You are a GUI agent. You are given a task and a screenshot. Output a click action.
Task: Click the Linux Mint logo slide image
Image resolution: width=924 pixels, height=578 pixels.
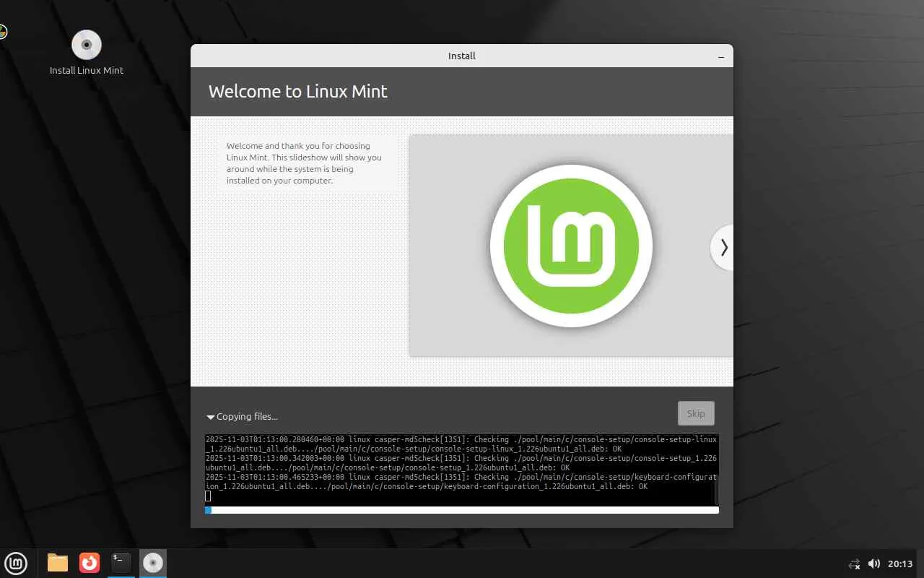[x=571, y=246]
